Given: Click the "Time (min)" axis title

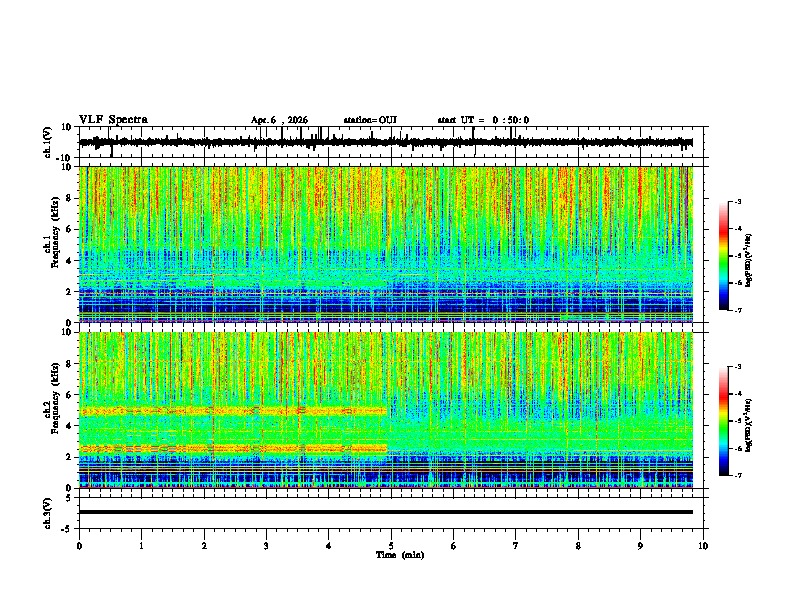Looking at the screenshot, I should click(400, 555).
